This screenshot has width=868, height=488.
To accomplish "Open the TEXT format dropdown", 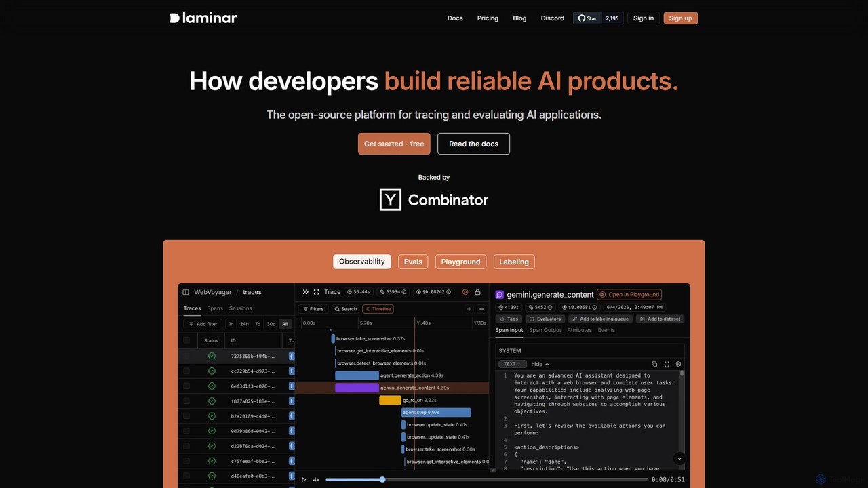I will coord(512,364).
